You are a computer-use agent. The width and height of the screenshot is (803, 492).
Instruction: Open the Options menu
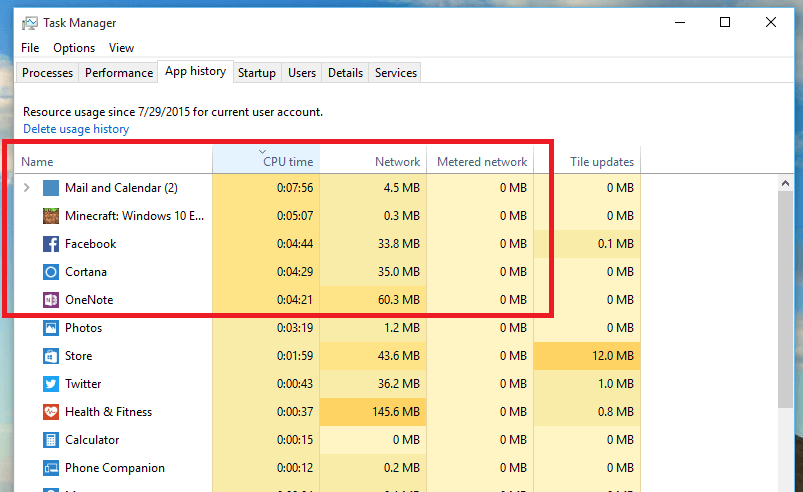tap(74, 48)
